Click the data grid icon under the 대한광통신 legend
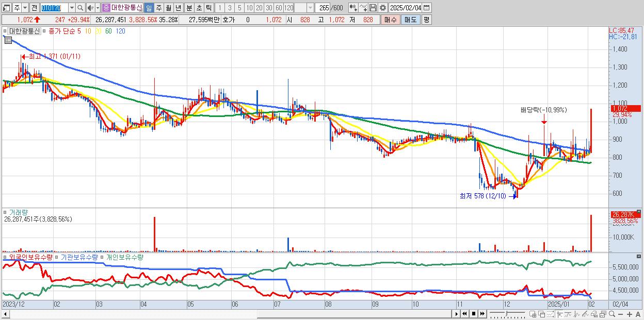Image resolution: width=644 pixels, height=320 pixels. pos(7,40)
